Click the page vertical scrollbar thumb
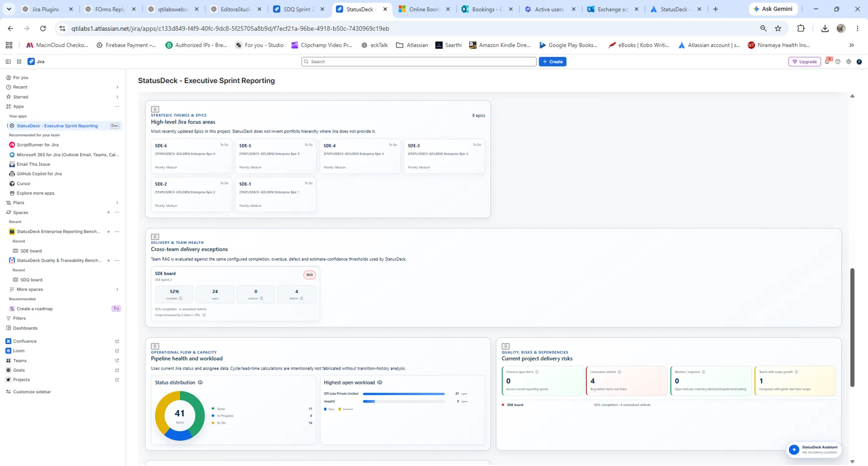 coord(852,328)
